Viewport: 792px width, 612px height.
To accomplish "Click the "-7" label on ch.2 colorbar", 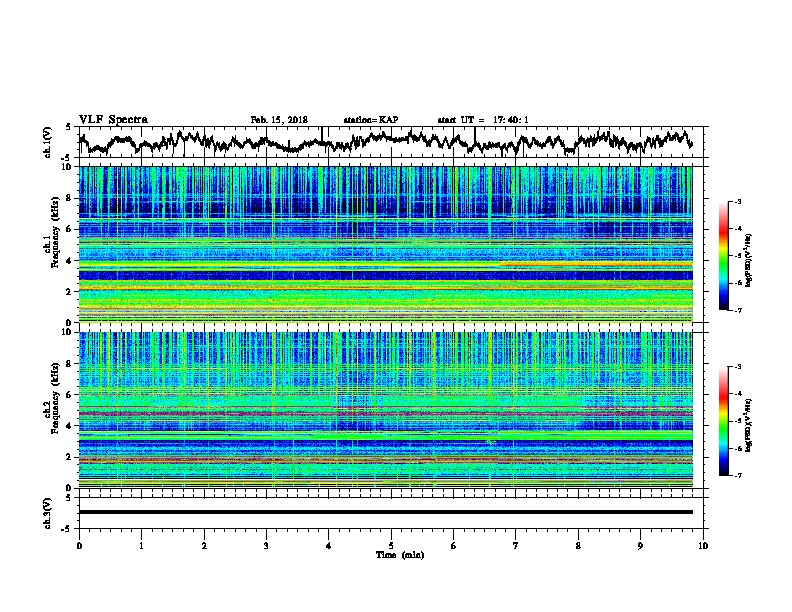I will tap(737, 475).
